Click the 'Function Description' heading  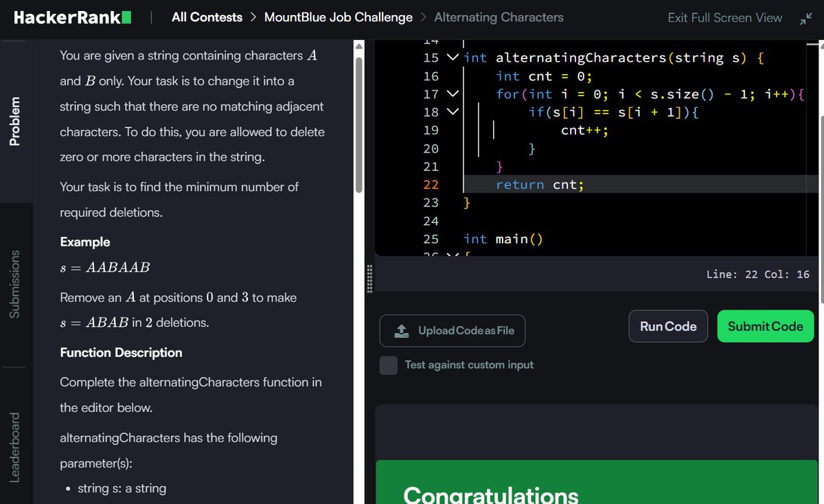[x=122, y=352]
